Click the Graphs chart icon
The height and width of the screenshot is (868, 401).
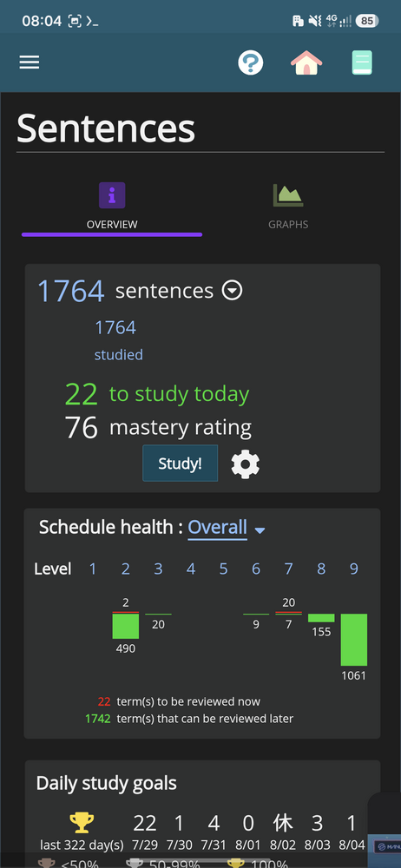click(288, 195)
